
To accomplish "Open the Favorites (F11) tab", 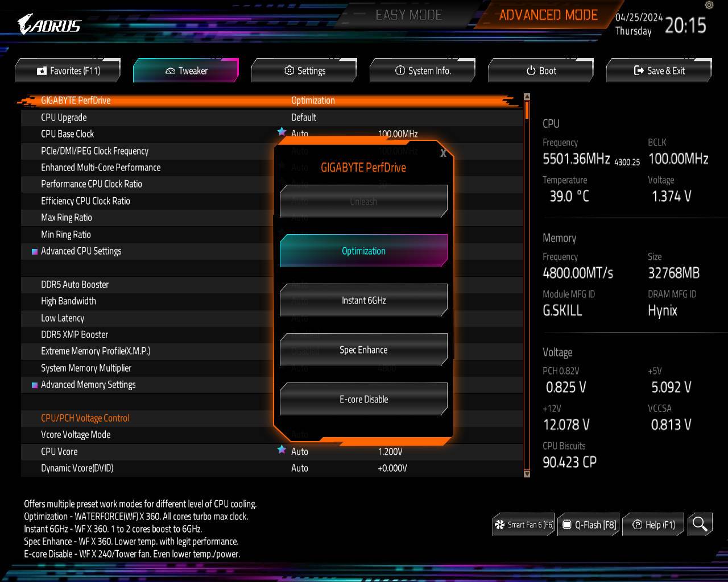I will [68, 70].
